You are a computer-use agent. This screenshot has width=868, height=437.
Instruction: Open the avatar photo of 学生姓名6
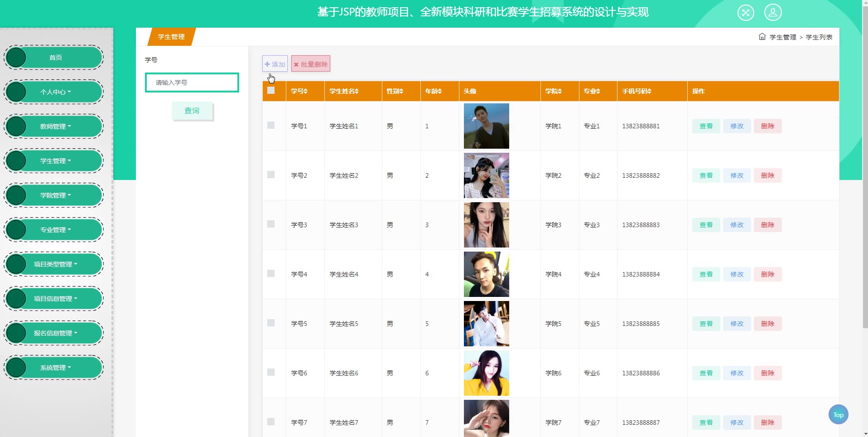[487, 373]
